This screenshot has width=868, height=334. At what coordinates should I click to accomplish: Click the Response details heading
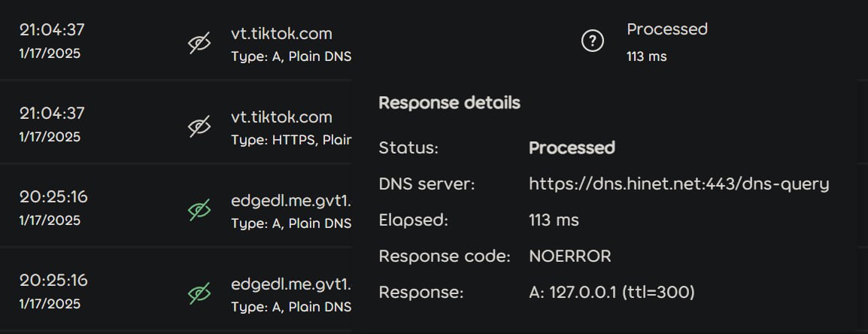449,103
